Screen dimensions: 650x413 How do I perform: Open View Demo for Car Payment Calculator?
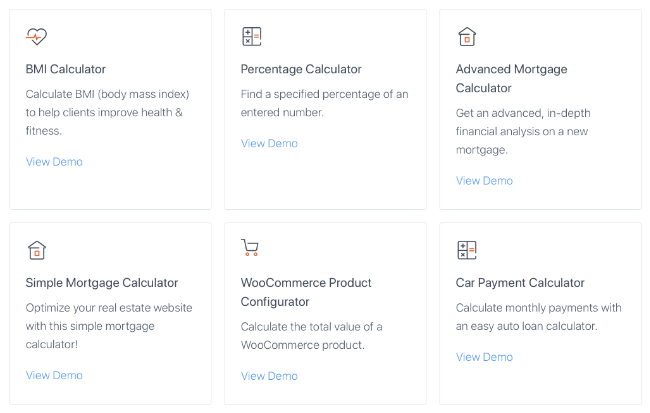(x=485, y=357)
